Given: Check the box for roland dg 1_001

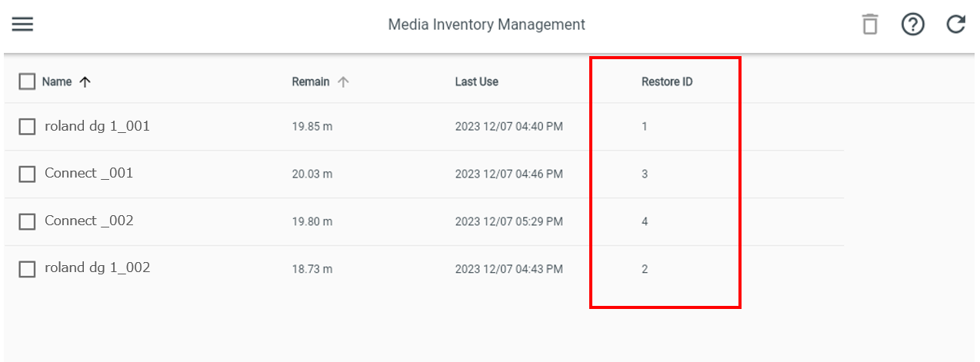Looking at the screenshot, I should pyautogui.click(x=27, y=127).
